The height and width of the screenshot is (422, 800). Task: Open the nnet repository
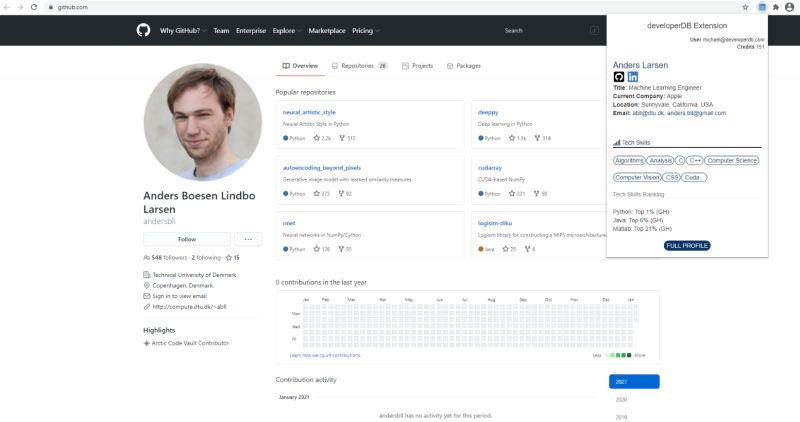(x=289, y=224)
